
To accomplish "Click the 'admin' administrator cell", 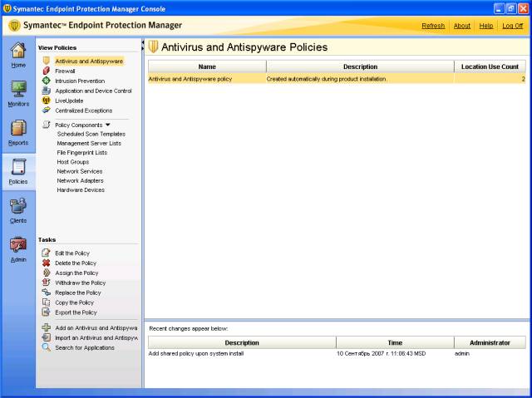I will (x=462, y=353).
